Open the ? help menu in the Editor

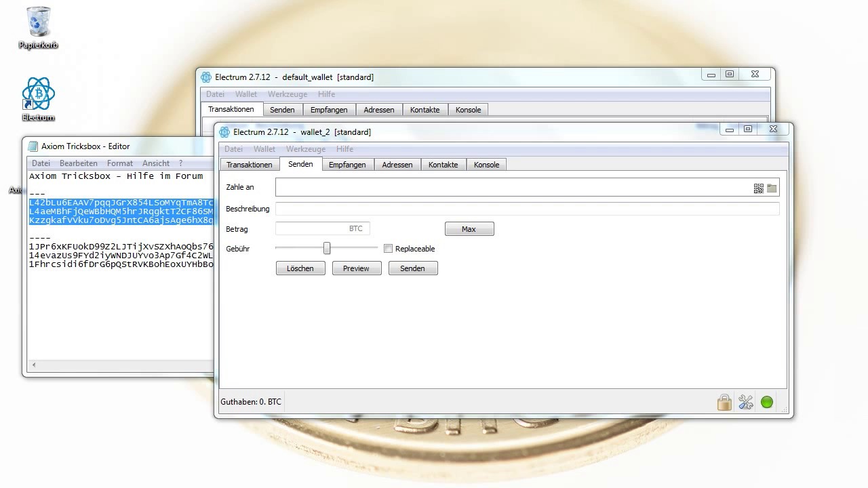click(180, 163)
